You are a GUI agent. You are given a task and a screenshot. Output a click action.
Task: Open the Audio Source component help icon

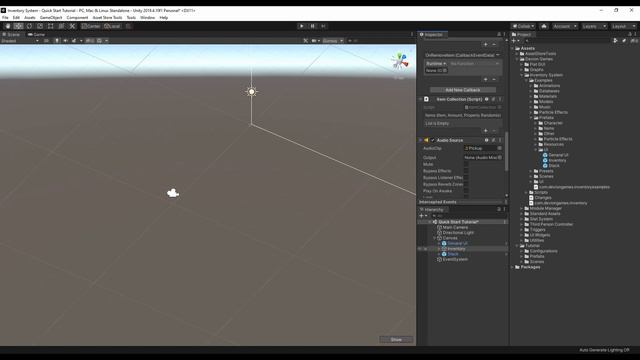click(487, 140)
